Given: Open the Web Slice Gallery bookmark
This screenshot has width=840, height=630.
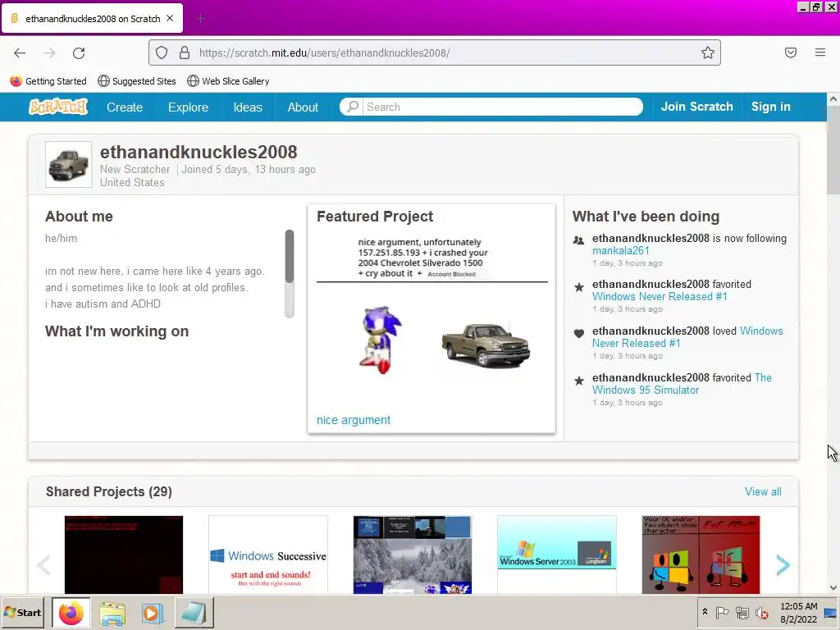Looking at the screenshot, I should click(228, 81).
